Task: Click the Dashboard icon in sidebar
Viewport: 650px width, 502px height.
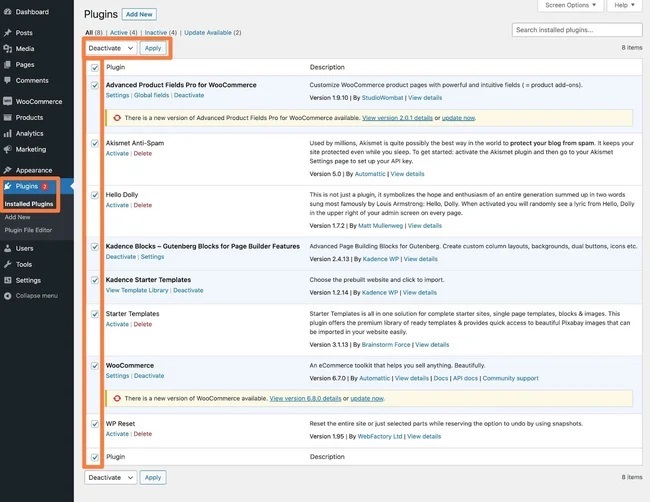Action: coord(8,12)
